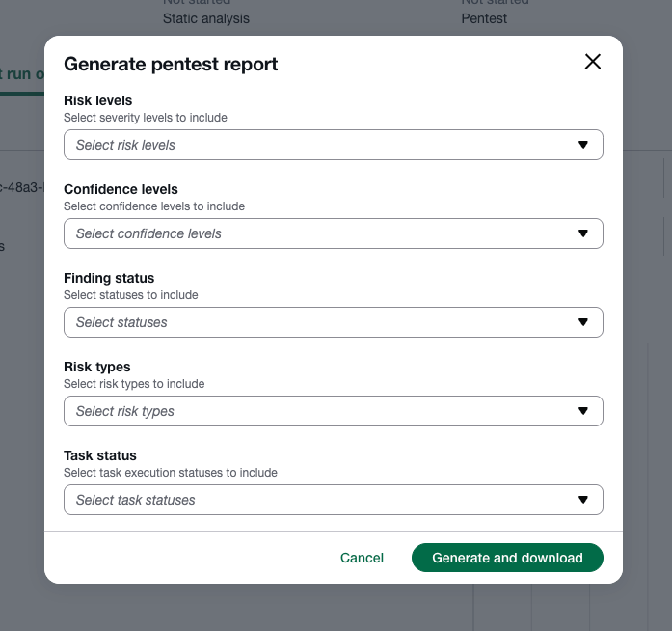Click the 'Task status' field label
Viewport: 672px width, 631px height.
click(x=100, y=455)
